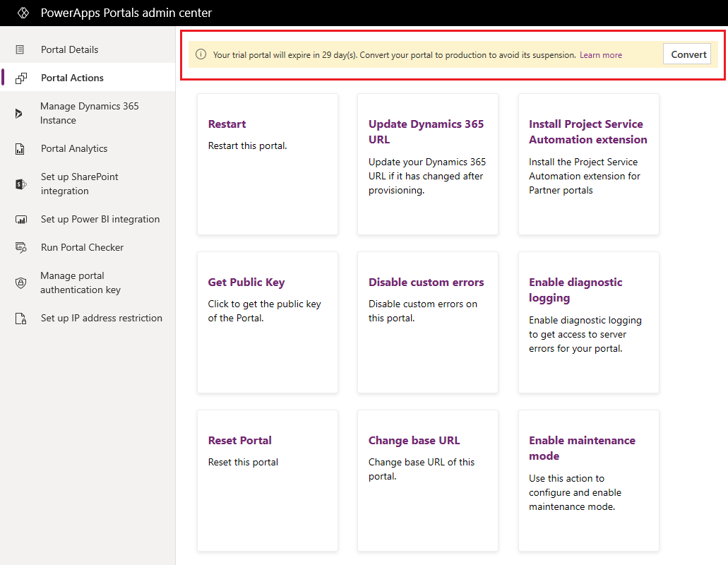Open the Change base URL card
The height and width of the screenshot is (565, 728).
point(428,480)
